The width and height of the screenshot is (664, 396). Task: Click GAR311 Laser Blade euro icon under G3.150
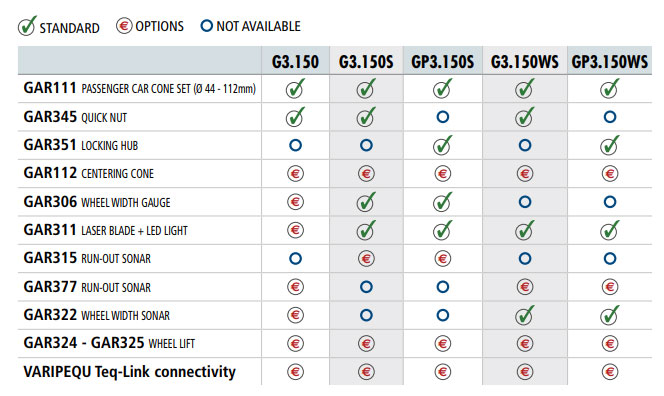tap(295, 230)
